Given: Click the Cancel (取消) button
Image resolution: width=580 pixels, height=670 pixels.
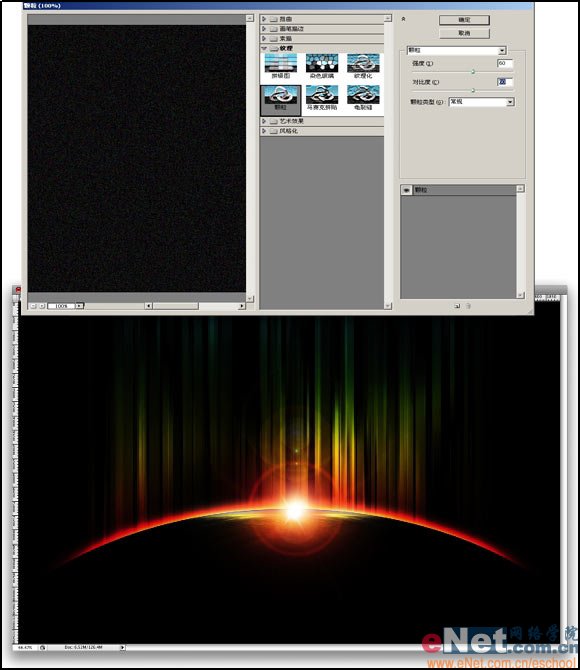Looking at the screenshot, I should click(x=464, y=33).
